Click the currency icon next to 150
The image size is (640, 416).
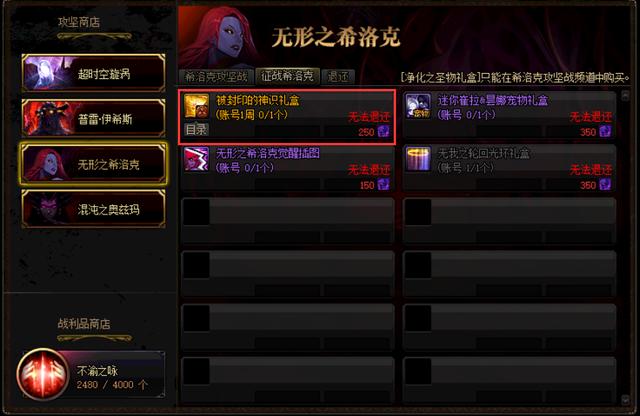[383, 185]
